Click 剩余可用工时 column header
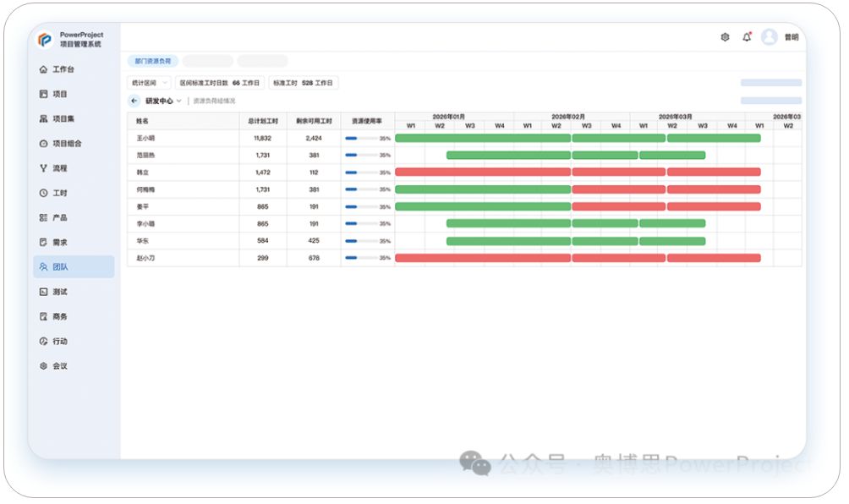Screen dimensions: 849x504 click(x=314, y=121)
